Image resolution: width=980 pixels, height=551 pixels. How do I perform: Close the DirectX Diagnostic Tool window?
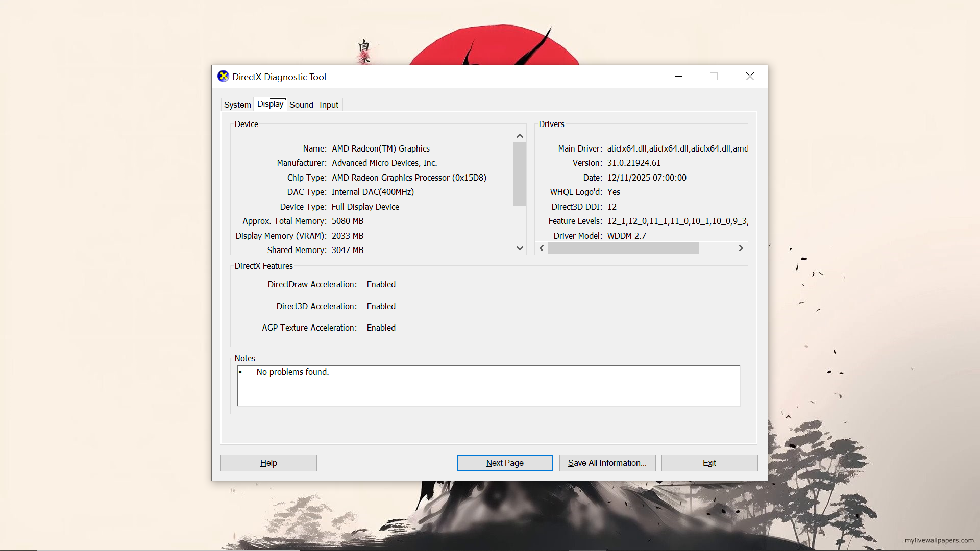coord(750,77)
